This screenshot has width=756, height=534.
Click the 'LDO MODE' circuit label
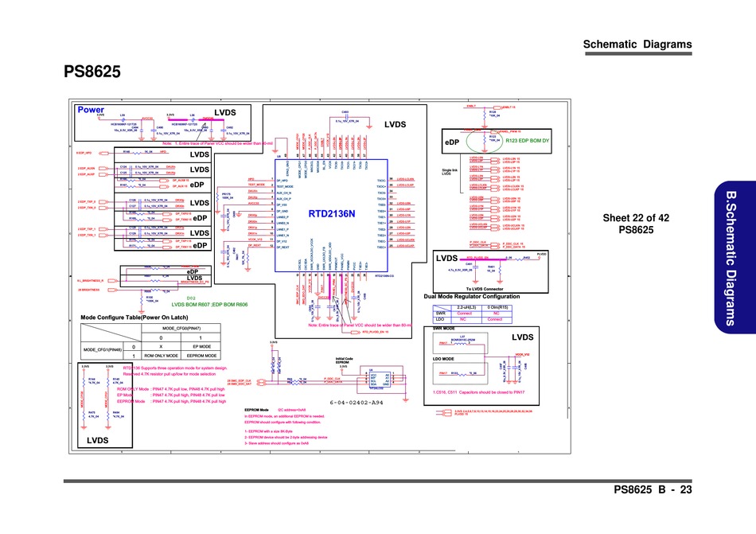[x=443, y=359]
